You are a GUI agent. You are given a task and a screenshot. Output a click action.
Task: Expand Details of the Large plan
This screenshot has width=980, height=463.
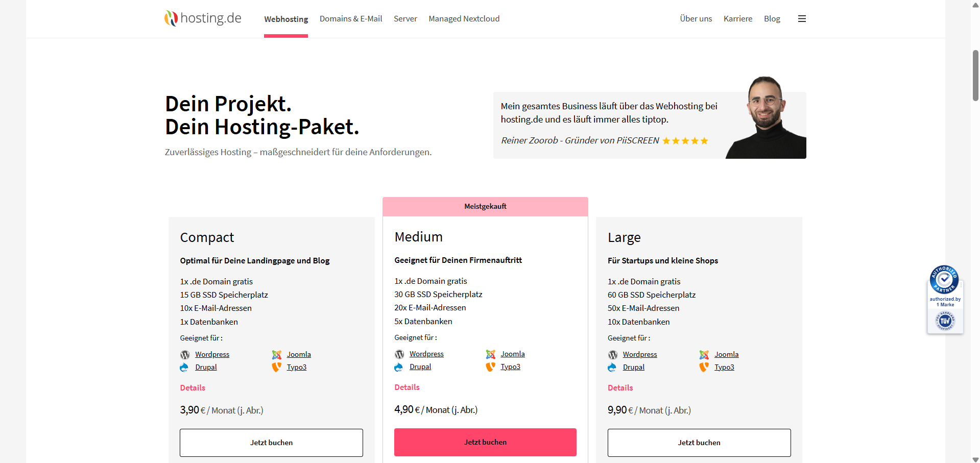coord(620,388)
